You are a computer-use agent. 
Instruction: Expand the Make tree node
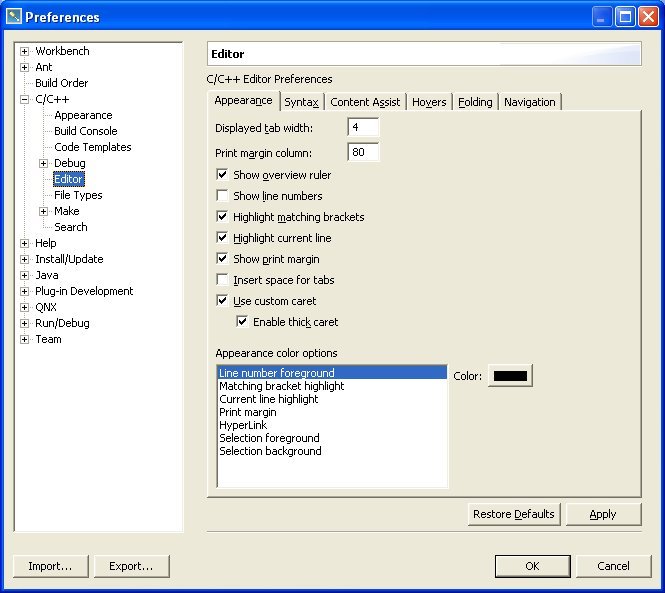point(43,211)
